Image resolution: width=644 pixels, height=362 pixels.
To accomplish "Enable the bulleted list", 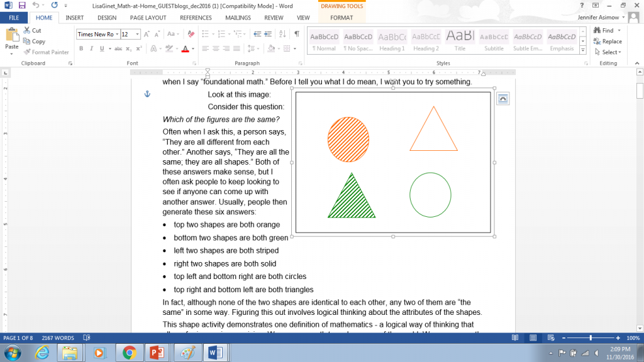I will [x=204, y=34].
